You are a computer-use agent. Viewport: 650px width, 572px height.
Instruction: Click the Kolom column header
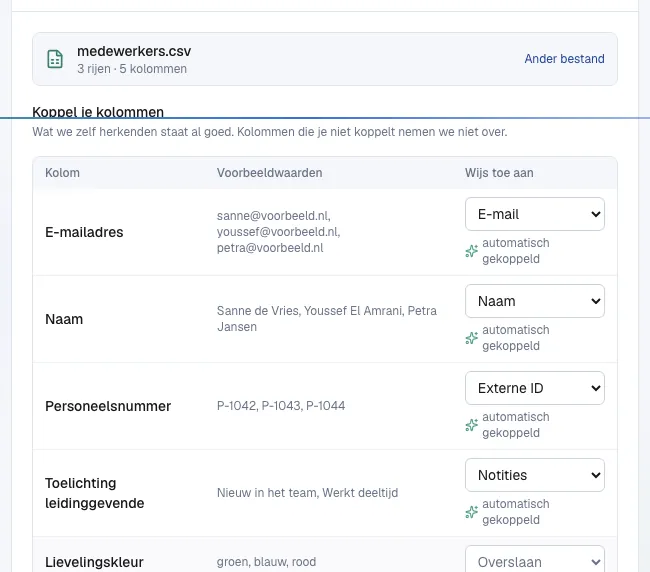62,173
